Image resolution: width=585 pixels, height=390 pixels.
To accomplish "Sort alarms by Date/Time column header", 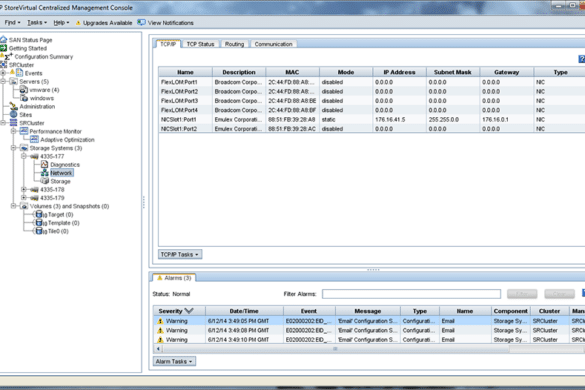I will (244, 311).
